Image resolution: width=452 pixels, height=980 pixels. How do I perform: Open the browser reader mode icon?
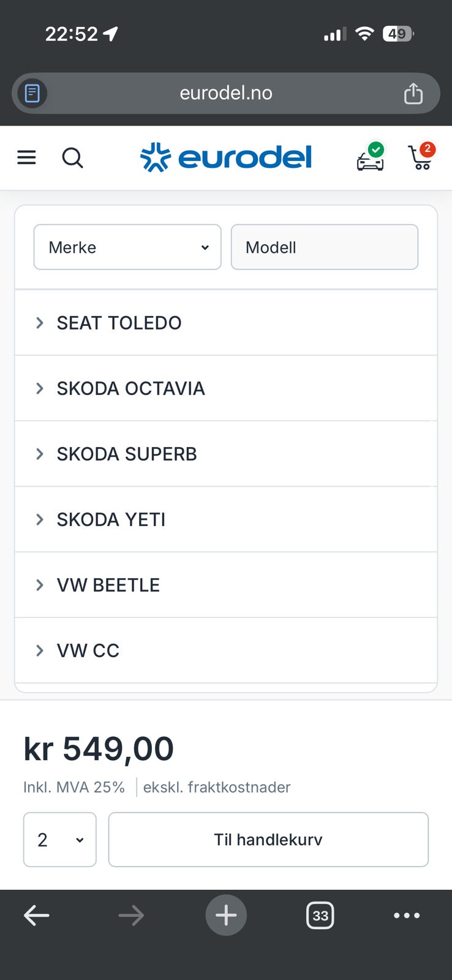[32, 93]
